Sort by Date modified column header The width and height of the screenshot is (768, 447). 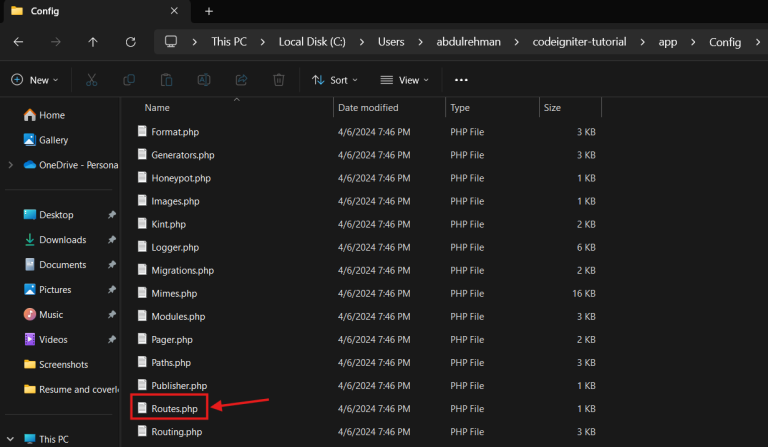tap(368, 108)
